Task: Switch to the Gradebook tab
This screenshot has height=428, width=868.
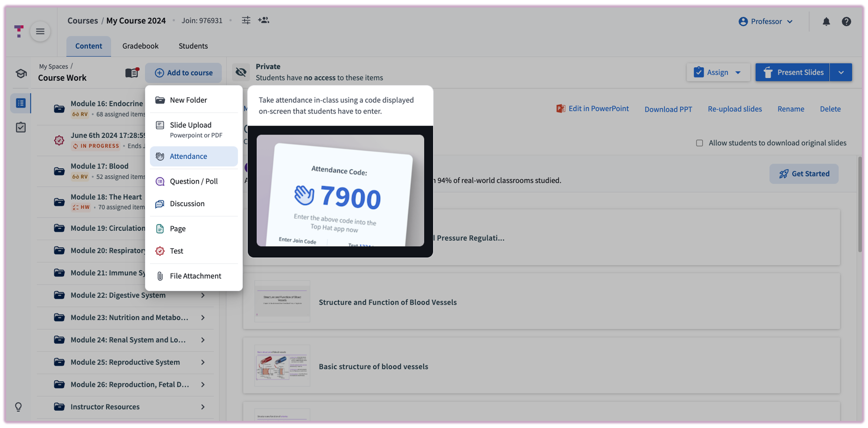Action: point(140,46)
